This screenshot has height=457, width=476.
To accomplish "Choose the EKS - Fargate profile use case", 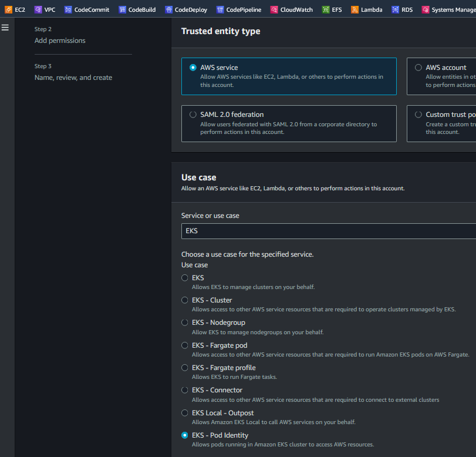I will tap(184, 368).
